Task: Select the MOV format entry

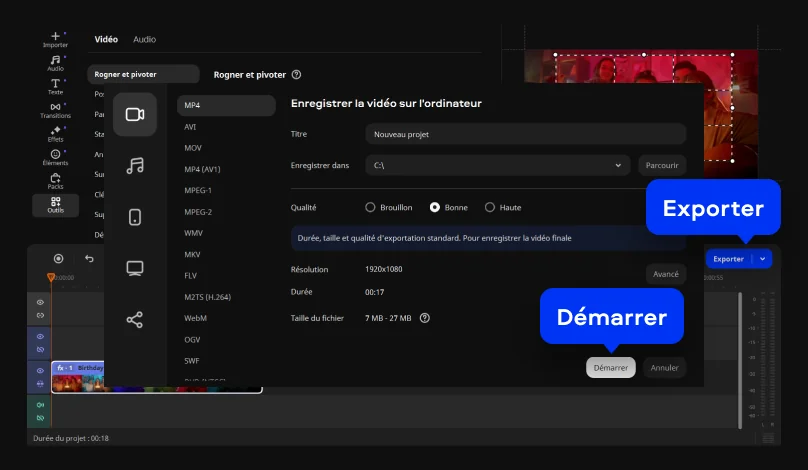Action: [x=193, y=148]
